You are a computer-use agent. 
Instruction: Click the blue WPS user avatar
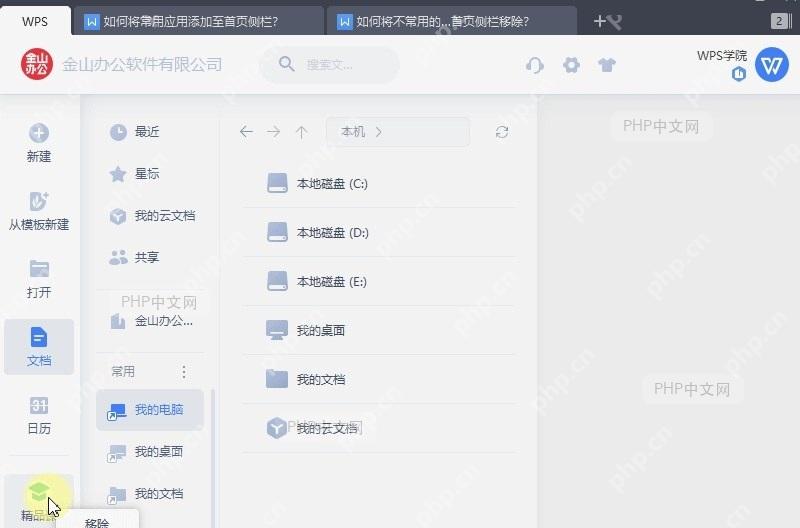(771, 65)
